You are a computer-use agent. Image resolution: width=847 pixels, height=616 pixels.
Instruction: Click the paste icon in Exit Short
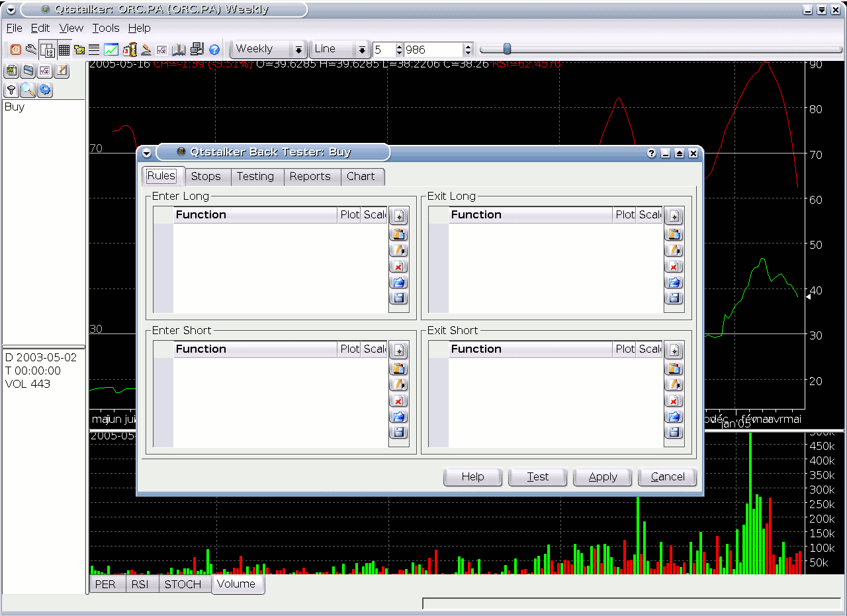(x=674, y=368)
